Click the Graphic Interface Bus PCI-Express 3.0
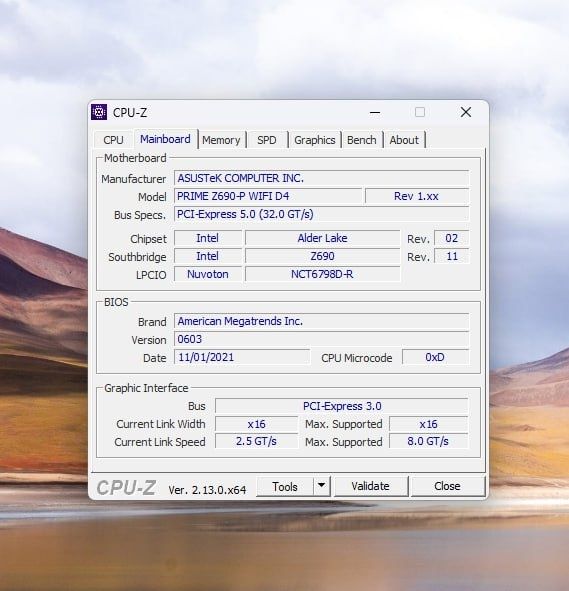This screenshot has width=569, height=591. [342, 406]
